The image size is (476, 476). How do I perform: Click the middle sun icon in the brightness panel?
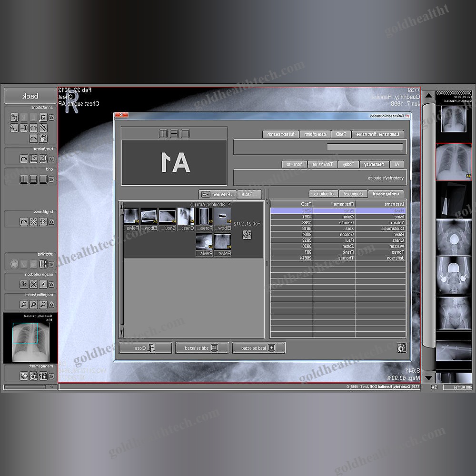click(33, 222)
